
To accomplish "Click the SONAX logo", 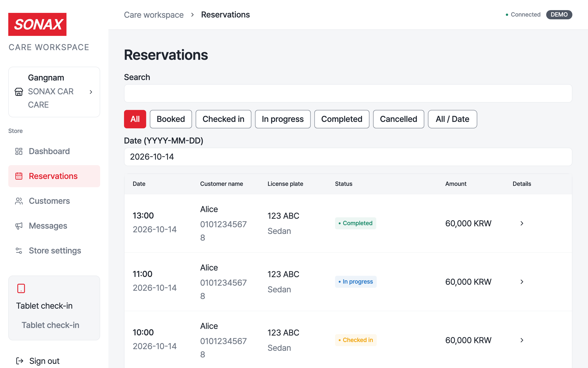I will pos(37,24).
